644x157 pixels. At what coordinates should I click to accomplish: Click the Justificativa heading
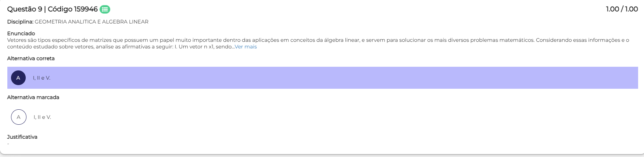coord(22,137)
